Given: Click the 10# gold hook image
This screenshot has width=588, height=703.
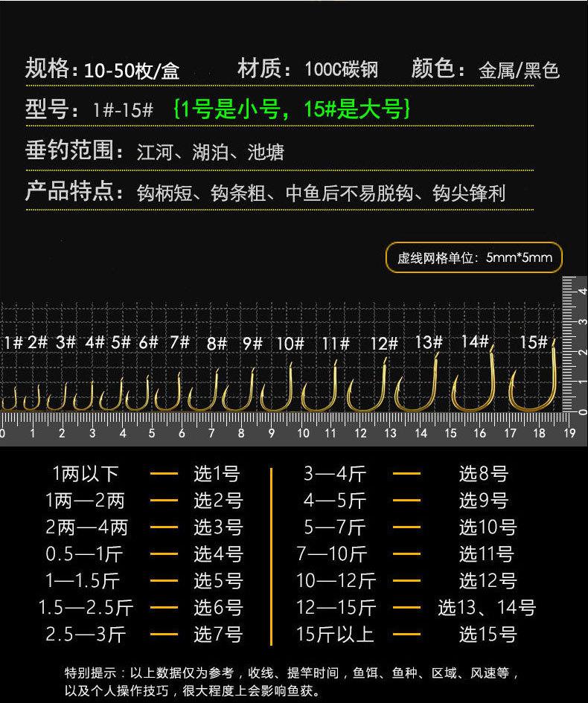Looking at the screenshot, I should [x=279, y=391].
